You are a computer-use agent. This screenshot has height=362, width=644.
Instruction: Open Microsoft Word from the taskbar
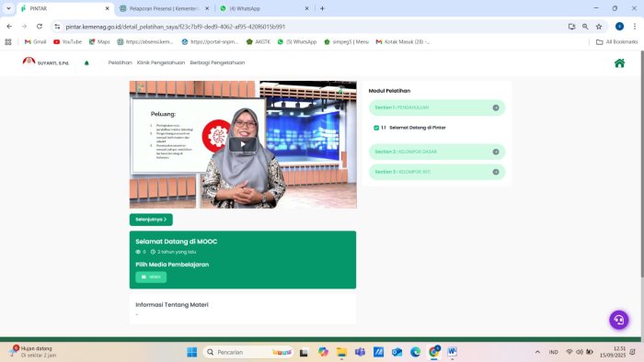[453, 352]
